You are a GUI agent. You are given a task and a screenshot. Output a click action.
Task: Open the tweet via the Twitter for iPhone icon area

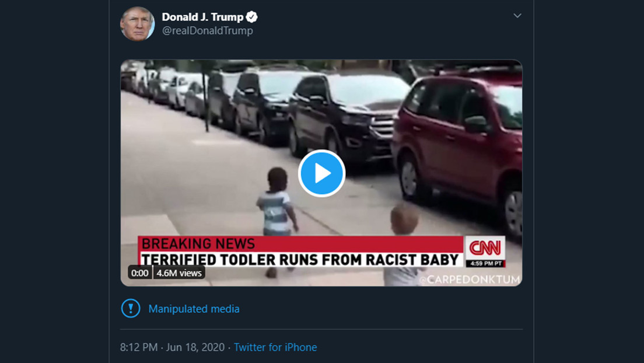(x=275, y=347)
